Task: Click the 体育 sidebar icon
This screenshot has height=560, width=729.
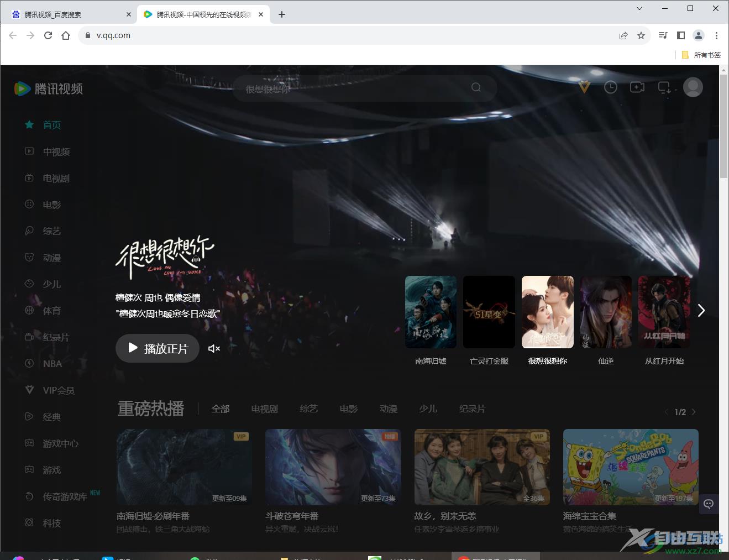Action: pyautogui.click(x=29, y=310)
